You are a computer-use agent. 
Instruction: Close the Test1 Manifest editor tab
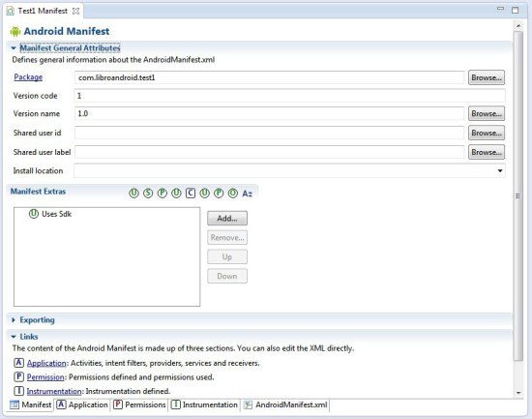point(76,12)
